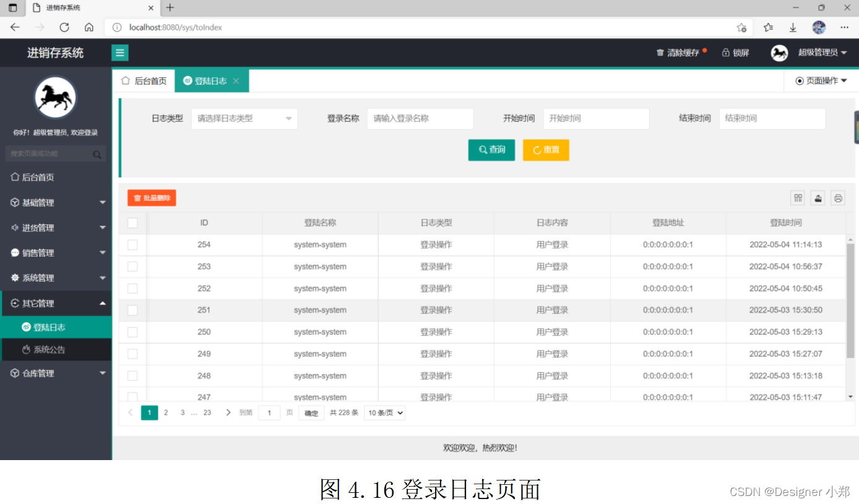Click the browser profile picture icon
Image resolution: width=859 pixels, height=504 pixels.
click(819, 27)
